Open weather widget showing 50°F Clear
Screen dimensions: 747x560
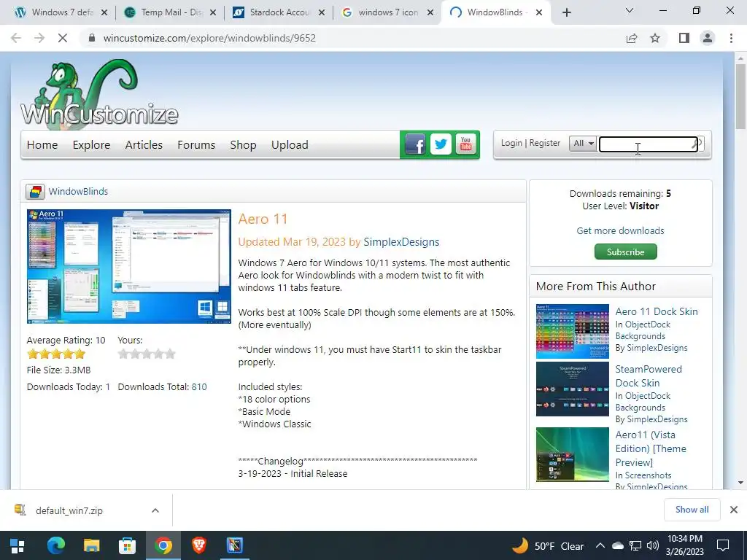tap(548, 545)
